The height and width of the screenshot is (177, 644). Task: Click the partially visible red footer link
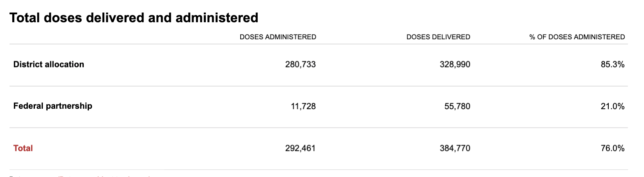tap(103, 175)
